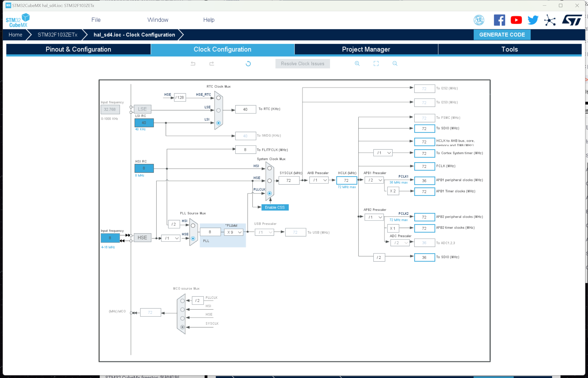
Task: Click the Enable CSS button
Action: (275, 207)
